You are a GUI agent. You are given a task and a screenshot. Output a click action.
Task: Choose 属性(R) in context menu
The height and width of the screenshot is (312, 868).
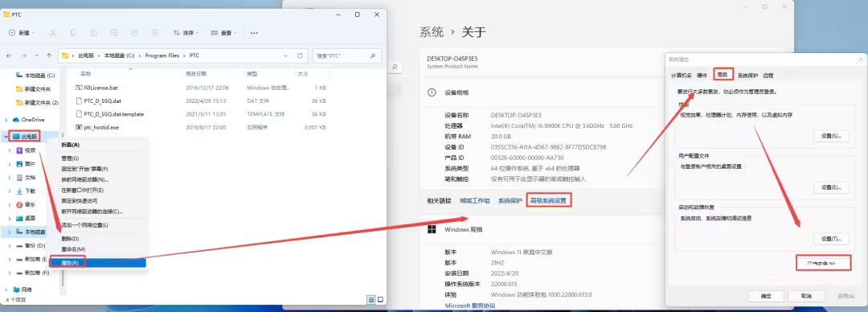(x=98, y=263)
